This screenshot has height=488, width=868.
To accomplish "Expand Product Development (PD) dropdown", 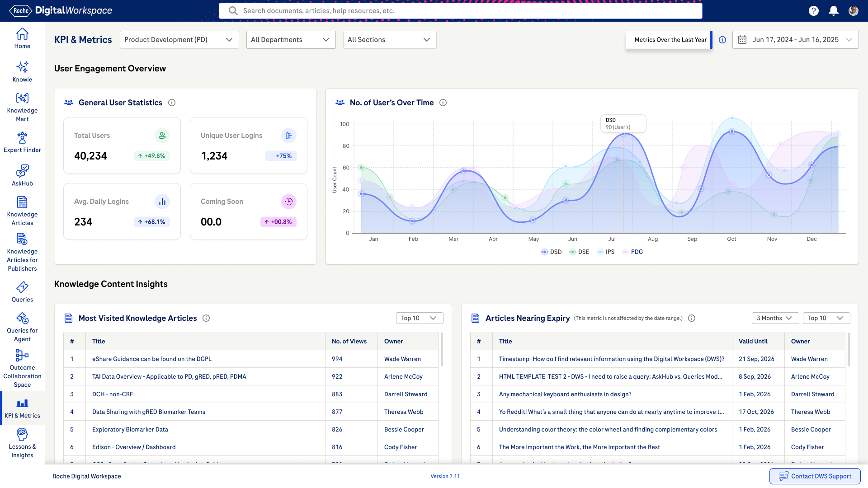I will tap(179, 40).
